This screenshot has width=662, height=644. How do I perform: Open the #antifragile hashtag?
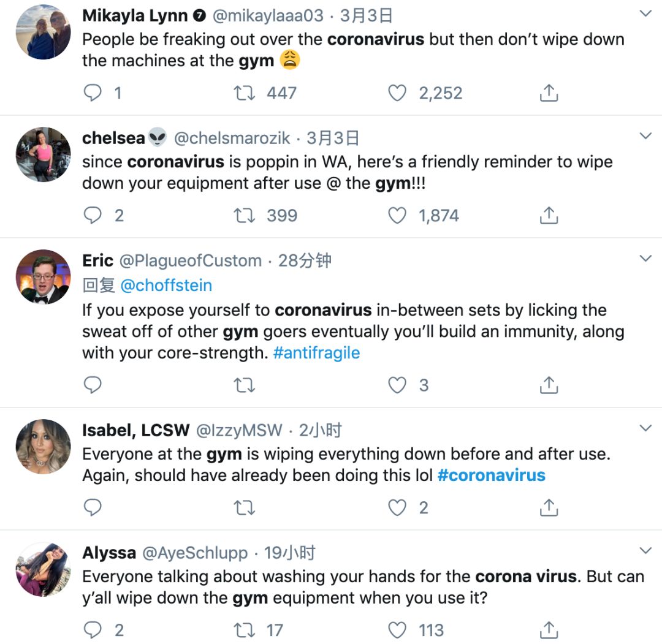pyautogui.click(x=316, y=354)
